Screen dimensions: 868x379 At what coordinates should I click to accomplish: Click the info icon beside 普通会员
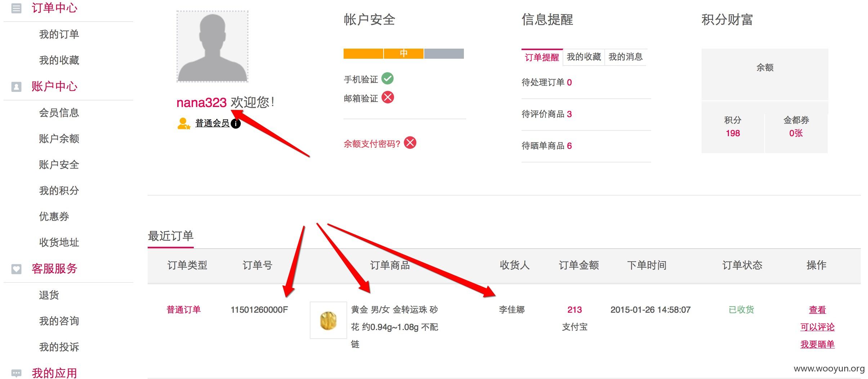click(x=236, y=124)
